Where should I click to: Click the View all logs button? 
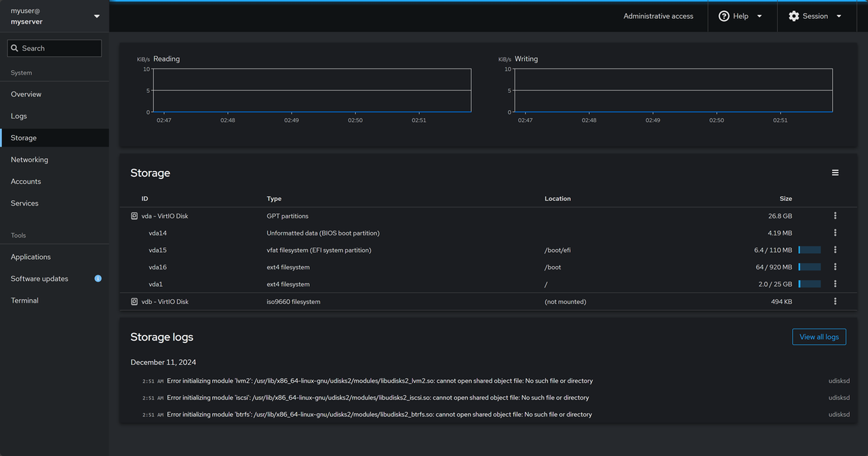coord(819,337)
